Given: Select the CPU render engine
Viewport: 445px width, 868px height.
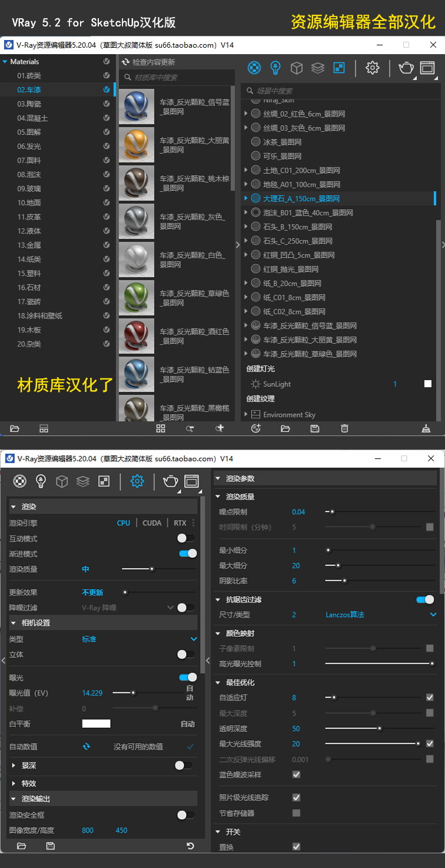Looking at the screenshot, I should [x=124, y=523].
